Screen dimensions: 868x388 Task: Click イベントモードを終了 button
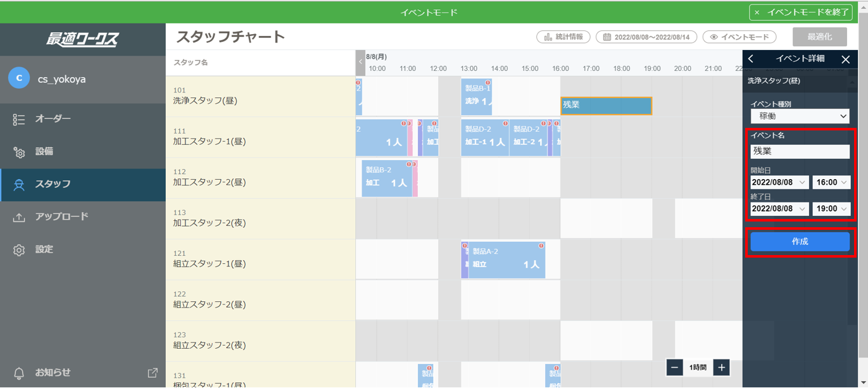point(801,12)
